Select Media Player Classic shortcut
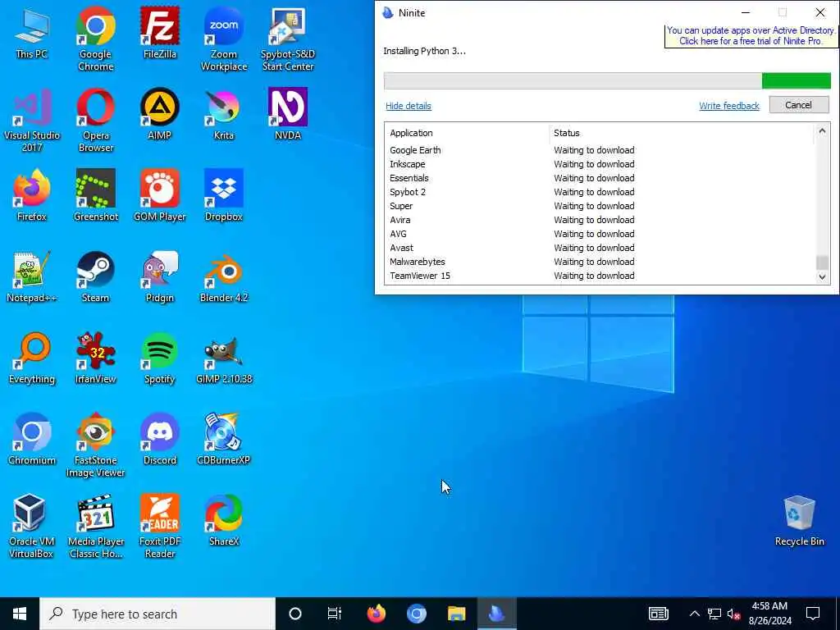840x630 pixels. pos(95,526)
